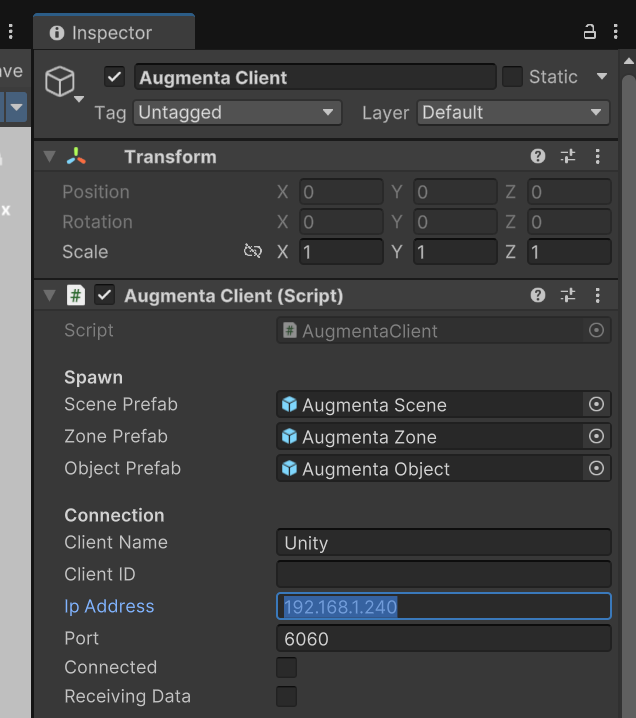
Task: Toggle the GameObject active checkbox
Action: pos(115,77)
